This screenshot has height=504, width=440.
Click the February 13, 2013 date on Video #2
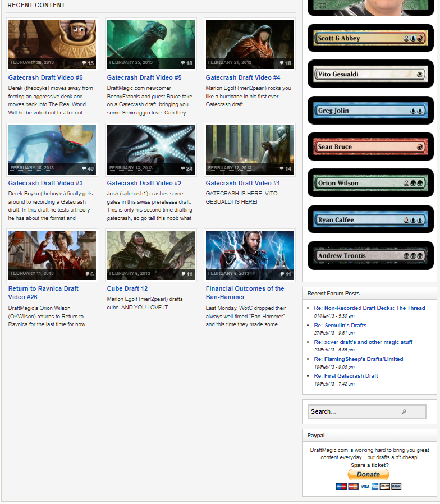coord(131,168)
